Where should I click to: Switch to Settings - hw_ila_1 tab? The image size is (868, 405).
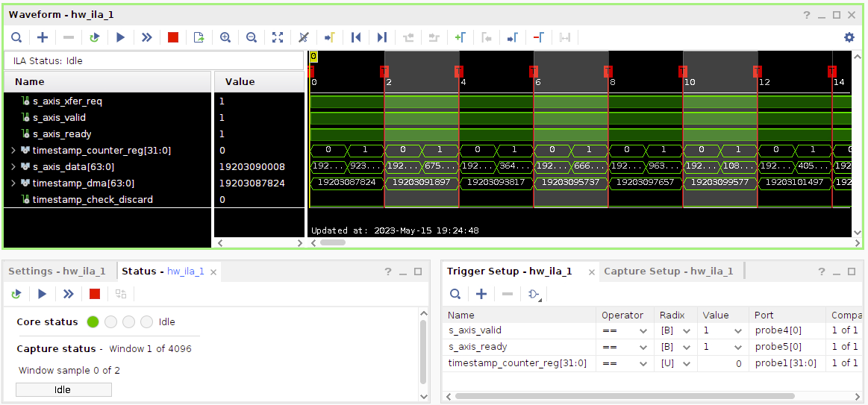coord(57,271)
